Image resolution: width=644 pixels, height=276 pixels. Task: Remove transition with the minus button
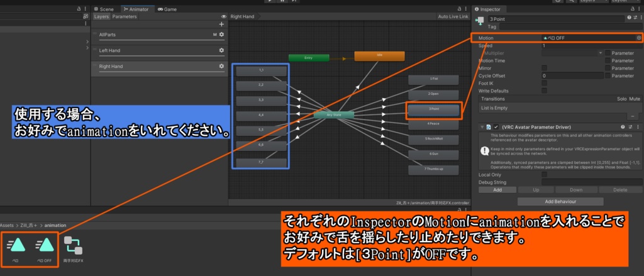[x=632, y=116]
